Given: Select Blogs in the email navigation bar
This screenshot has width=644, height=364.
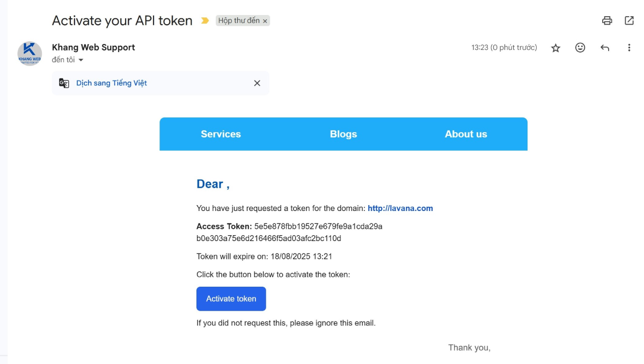Looking at the screenshot, I should (x=343, y=134).
